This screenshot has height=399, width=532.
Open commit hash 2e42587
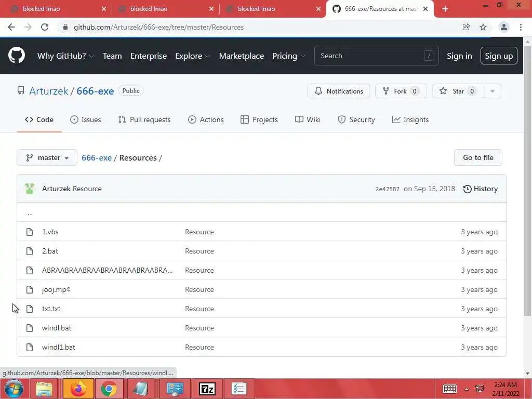(388, 189)
